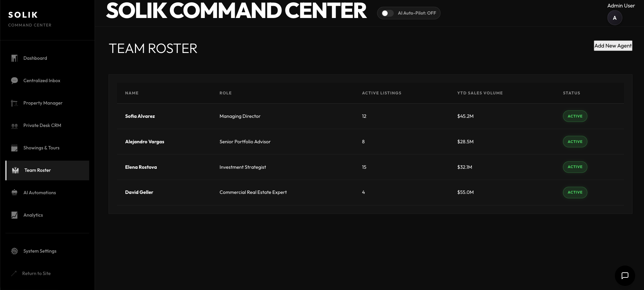
Task: Click the Active badge for David Geller
Action: 575,192
